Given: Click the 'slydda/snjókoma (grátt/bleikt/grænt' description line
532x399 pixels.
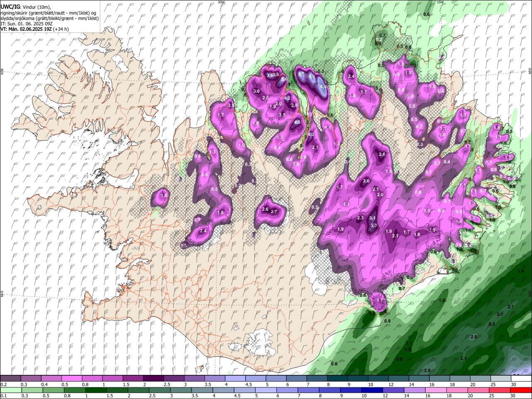Looking at the screenshot, I should click(50, 18).
